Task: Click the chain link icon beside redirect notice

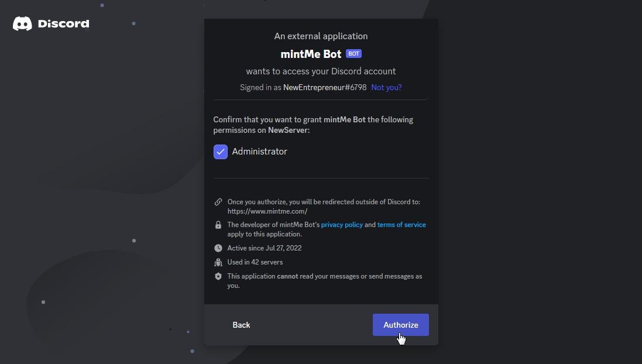Action: click(x=218, y=202)
